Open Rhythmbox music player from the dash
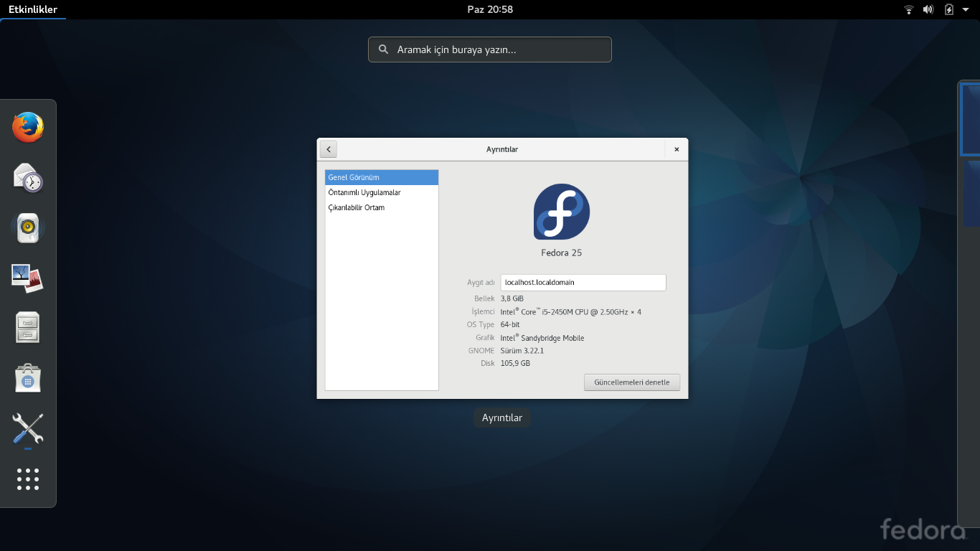 [x=28, y=228]
